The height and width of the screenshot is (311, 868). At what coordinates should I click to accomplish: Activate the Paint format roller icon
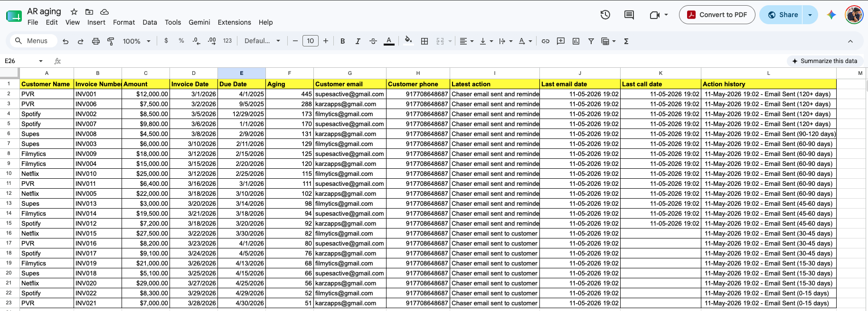click(111, 41)
